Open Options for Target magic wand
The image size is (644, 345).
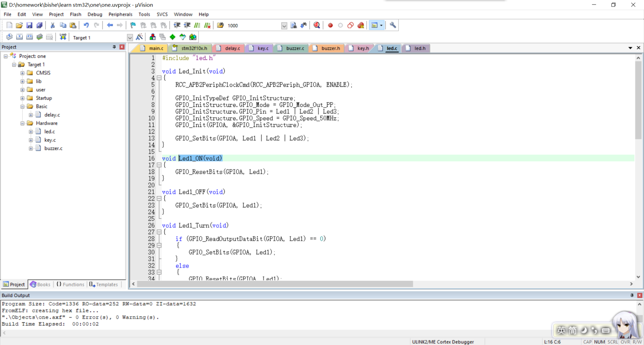point(140,37)
